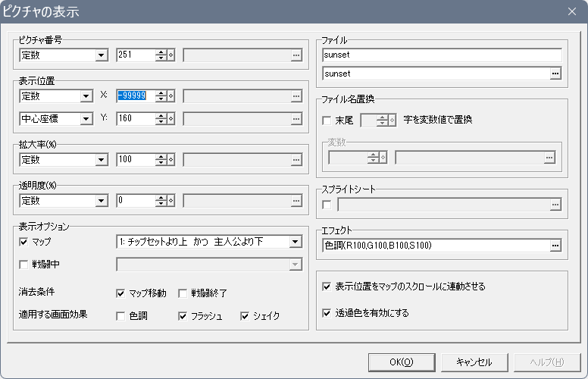The height and width of the screenshot is (379, 588).
Task: Click the ヘルプ(H) button
Action: (547, 362)
